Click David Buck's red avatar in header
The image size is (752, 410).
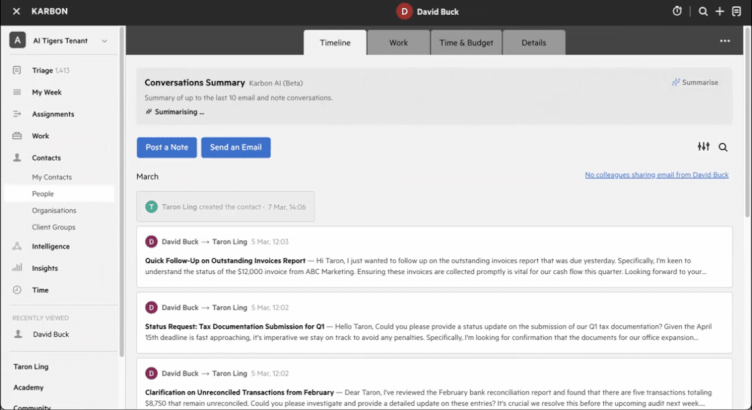pyautogui.click(x=404, y=12)
